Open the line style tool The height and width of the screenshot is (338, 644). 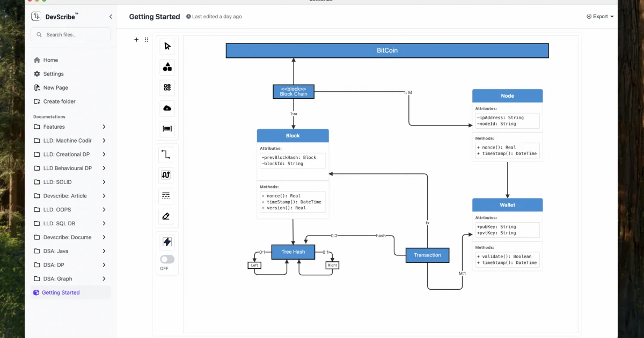[166, 196]
